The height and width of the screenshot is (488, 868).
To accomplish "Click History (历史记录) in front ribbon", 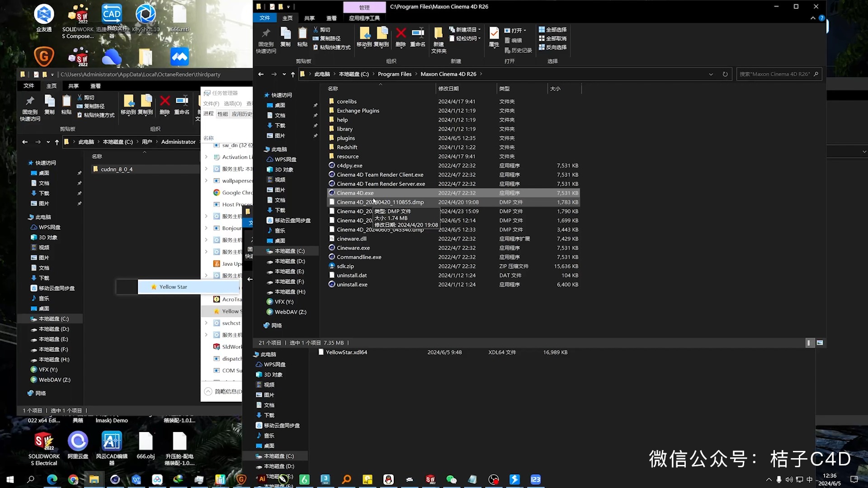I will (x=518, y=50).
